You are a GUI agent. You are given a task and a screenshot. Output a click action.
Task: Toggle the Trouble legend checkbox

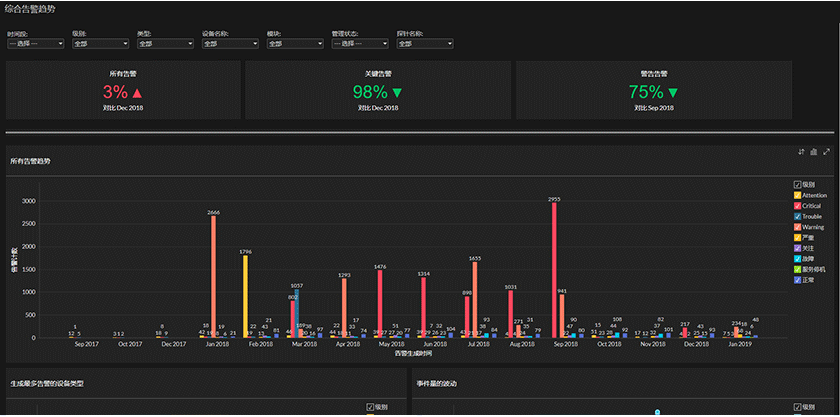[x=797, y=217]
